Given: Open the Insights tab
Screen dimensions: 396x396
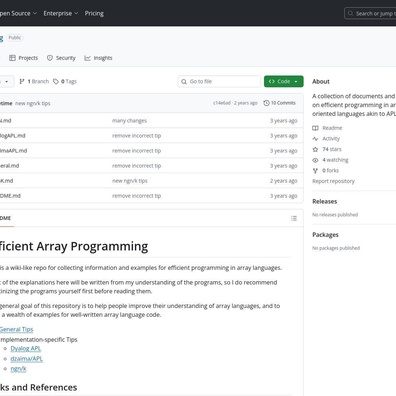Looking at the screenshot, I should coord(98,58).
